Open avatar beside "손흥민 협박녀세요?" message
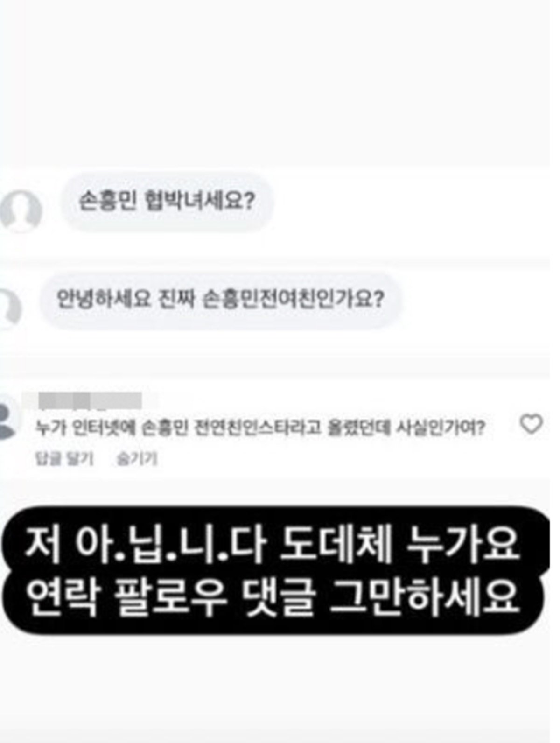The image size is (560, 743). (x=21, y=211)
